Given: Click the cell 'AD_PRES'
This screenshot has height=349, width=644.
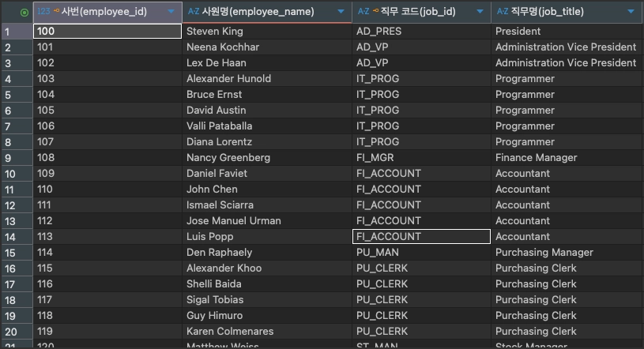Looking at the screenshot, I should click(421, 32).
